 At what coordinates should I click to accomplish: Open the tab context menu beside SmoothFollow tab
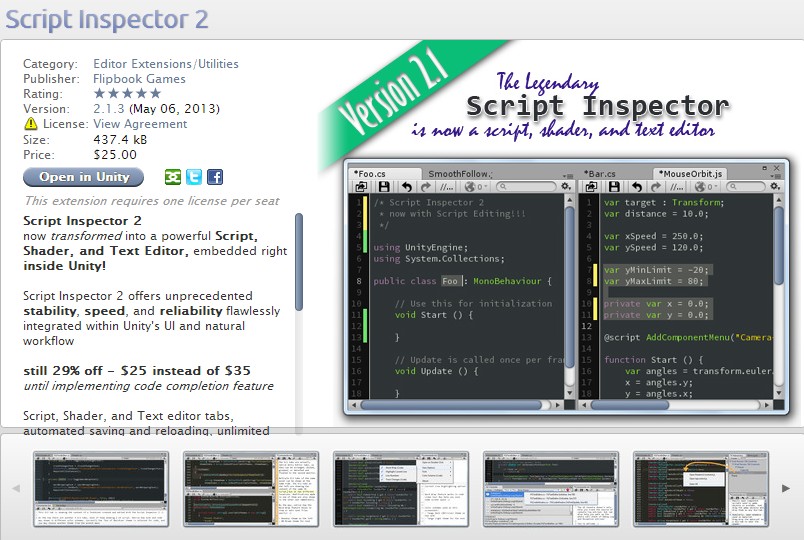coord(568,176)
